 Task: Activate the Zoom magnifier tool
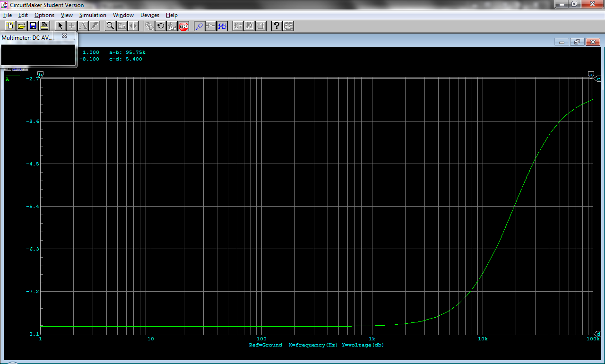[110, 26]
